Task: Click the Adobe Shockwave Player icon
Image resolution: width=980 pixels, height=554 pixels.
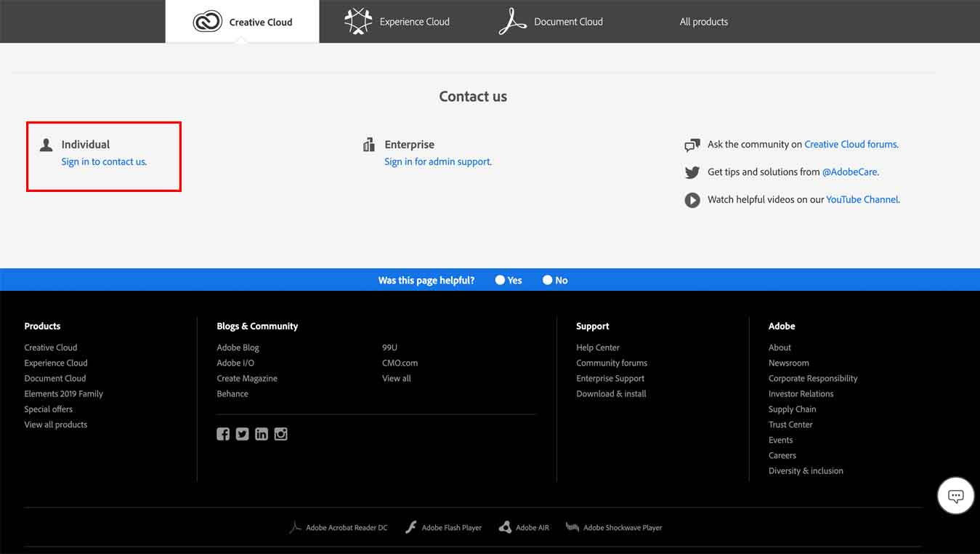Action: [572, 528]
